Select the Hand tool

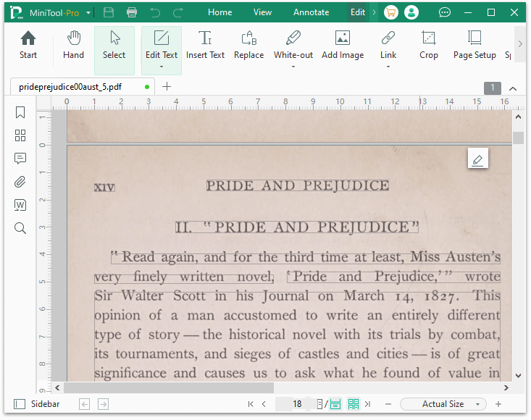tap(73, 46)
